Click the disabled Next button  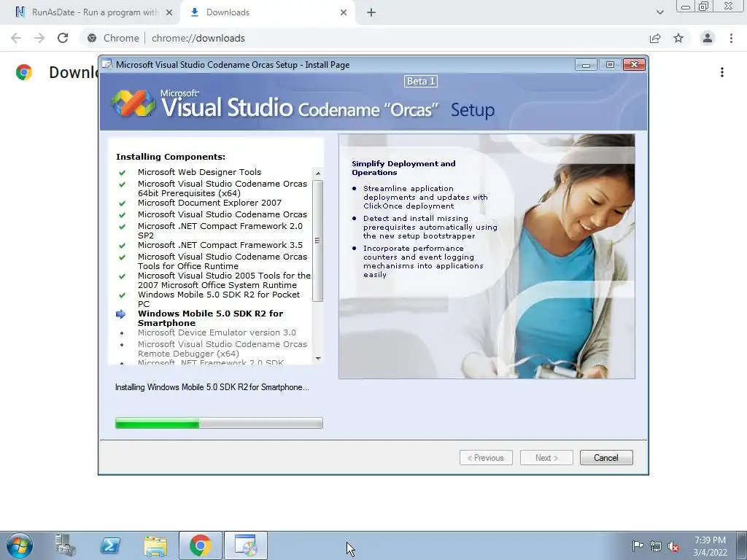pos(546,458)
